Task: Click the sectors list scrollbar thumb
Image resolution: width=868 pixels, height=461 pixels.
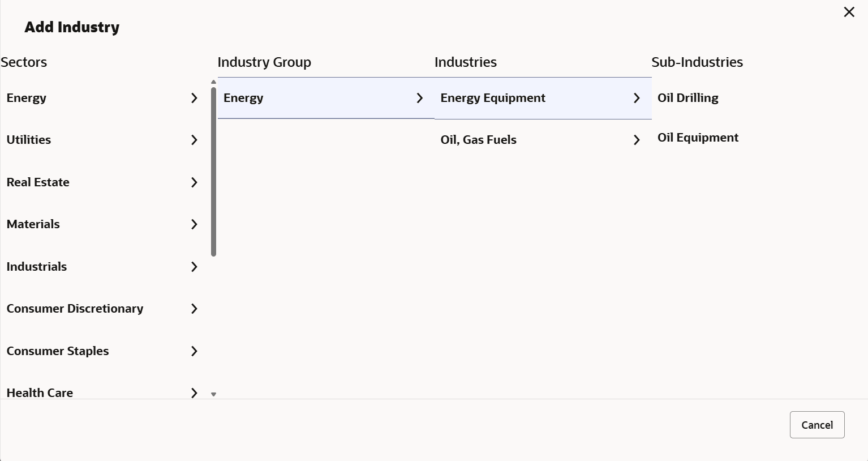Action: point(213,170)
